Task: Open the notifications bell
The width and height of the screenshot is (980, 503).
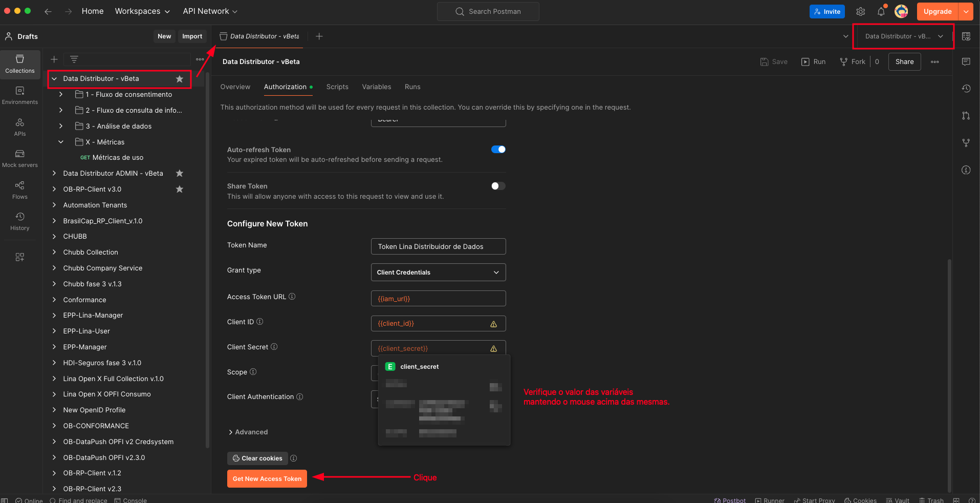Action: point(881,11)
